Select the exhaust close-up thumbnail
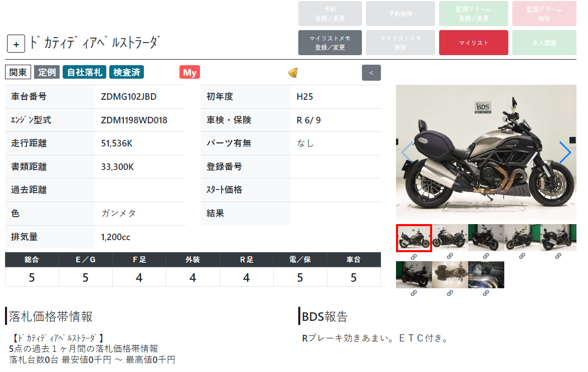This screenshot has height=372, width=588. click(x=486, y=275)
